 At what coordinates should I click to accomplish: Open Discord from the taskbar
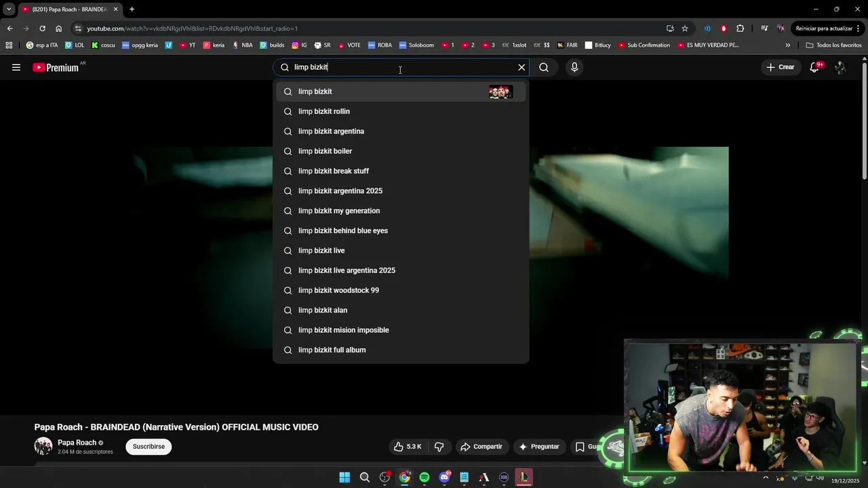click(x=444, y=477)
